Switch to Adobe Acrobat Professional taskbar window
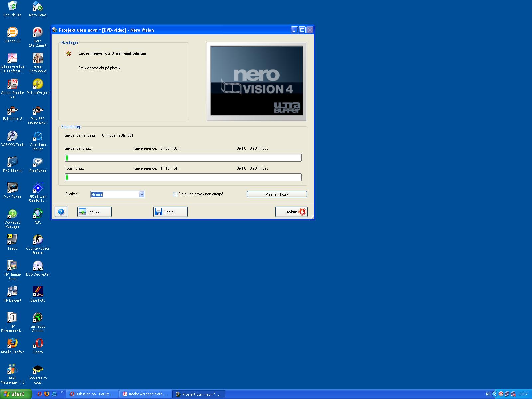The image size is (532, 399). [145, 394]
